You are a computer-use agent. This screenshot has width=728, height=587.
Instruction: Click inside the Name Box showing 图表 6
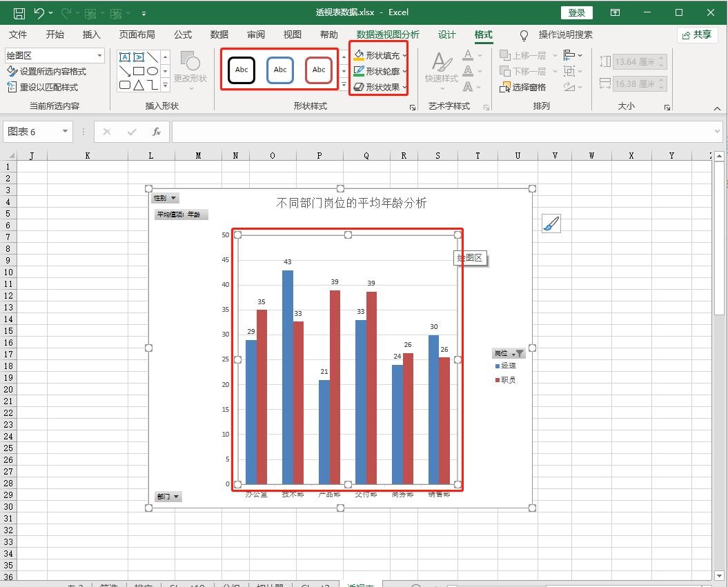pos(31,132)
